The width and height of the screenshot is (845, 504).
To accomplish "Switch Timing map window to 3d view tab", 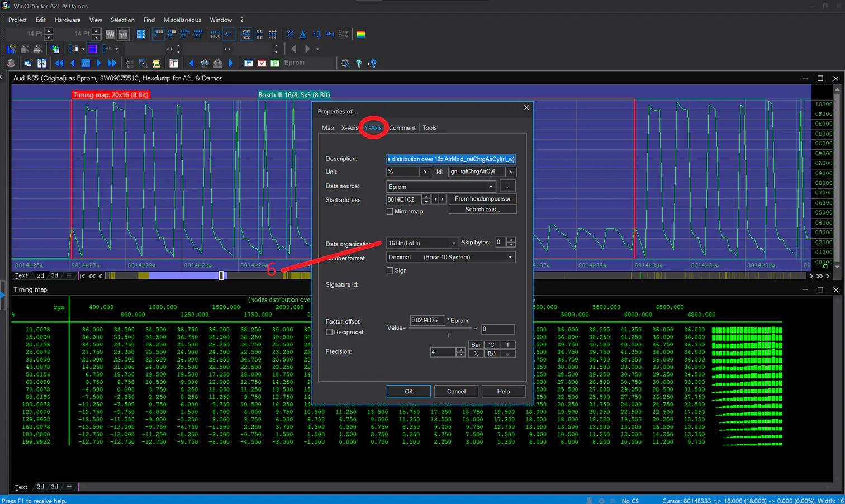I will (x=54, y=487).
